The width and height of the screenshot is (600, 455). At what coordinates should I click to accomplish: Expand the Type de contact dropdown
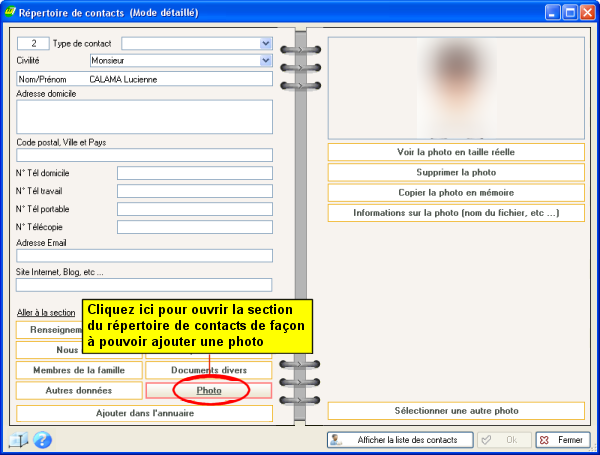(266, 43)
